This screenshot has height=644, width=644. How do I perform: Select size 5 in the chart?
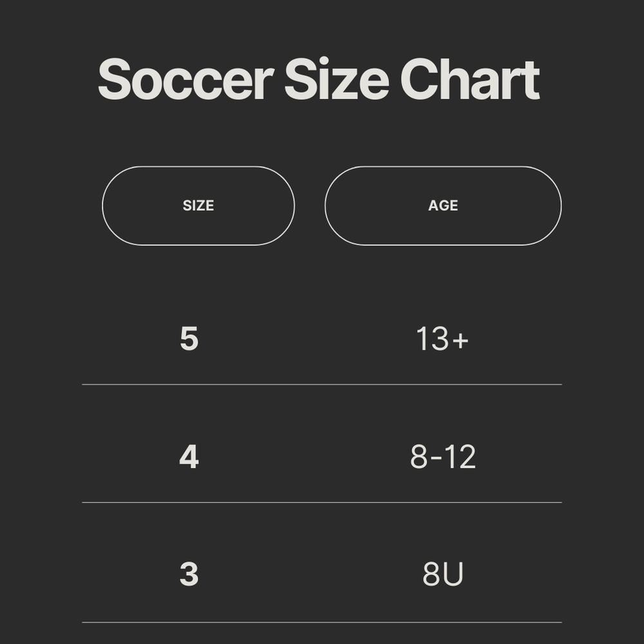pyautogui.click(x=189, y=339)
